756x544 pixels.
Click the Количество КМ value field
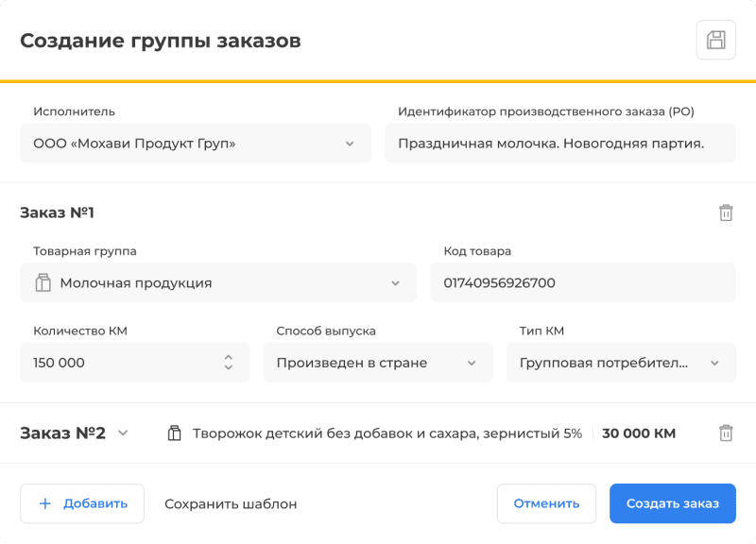113,362
